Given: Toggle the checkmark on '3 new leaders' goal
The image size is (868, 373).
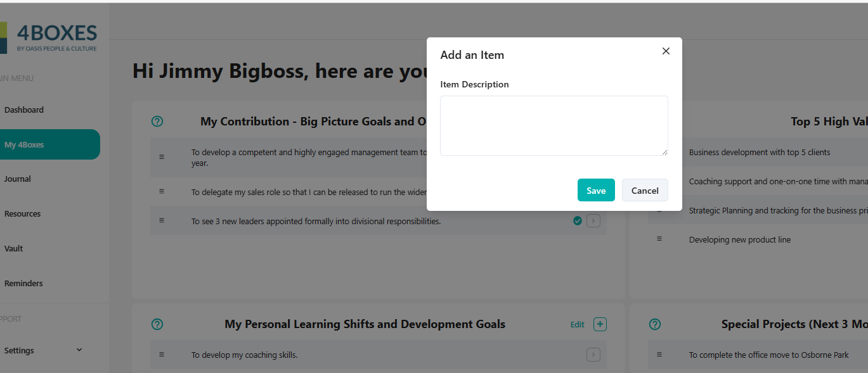Looking at the screenshot, I should [x=577, y=221].
